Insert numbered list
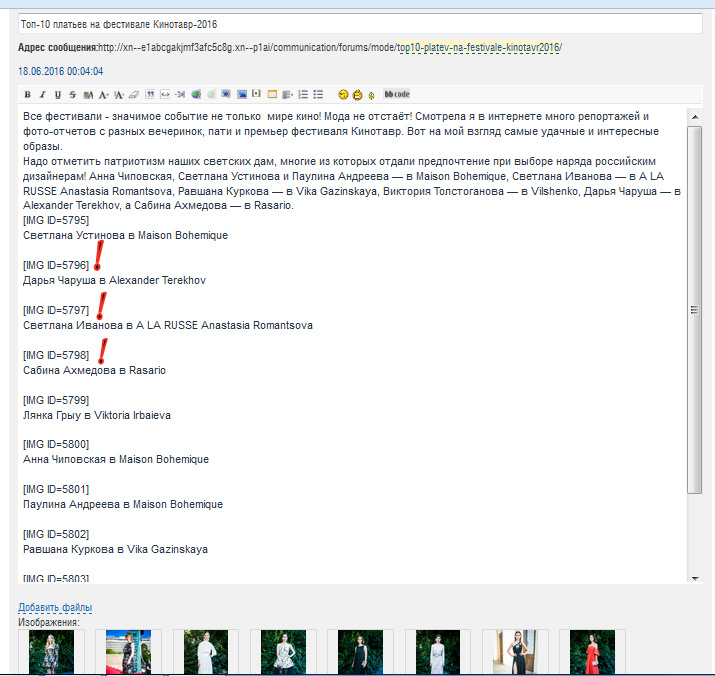 point(303,95)
